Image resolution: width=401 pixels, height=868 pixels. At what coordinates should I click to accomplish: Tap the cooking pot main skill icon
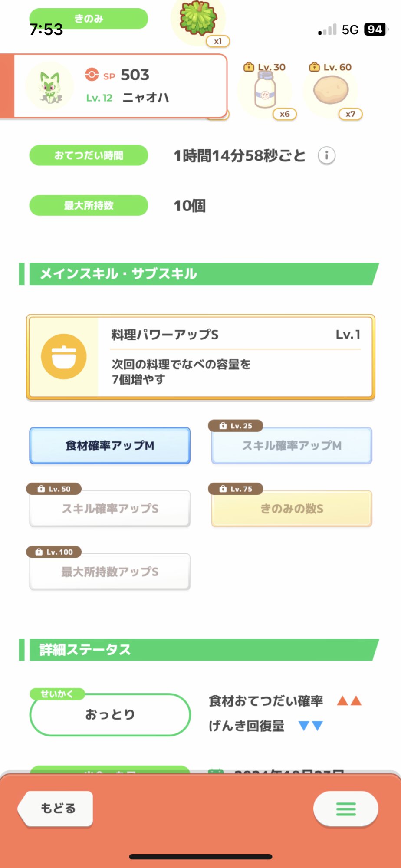tap(64, 356)
